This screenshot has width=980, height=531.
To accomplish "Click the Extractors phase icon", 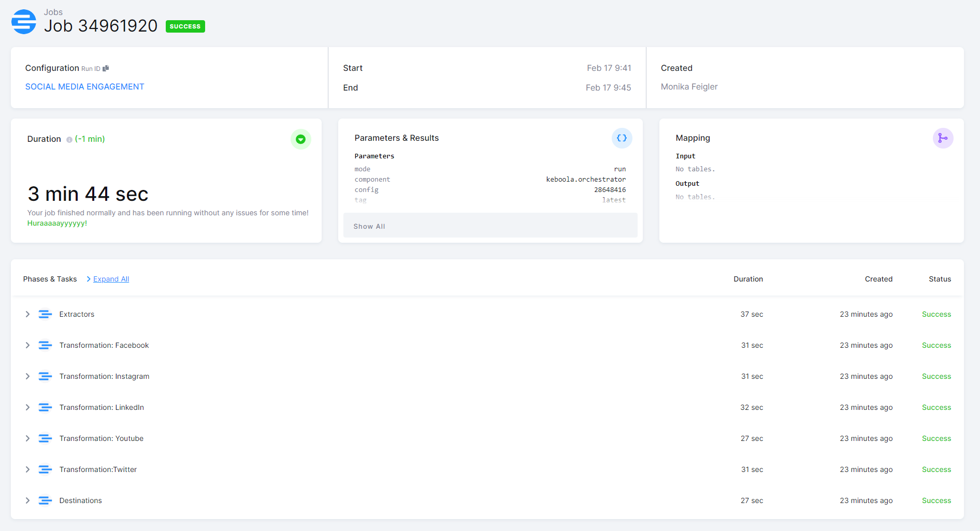I will 45,314.
